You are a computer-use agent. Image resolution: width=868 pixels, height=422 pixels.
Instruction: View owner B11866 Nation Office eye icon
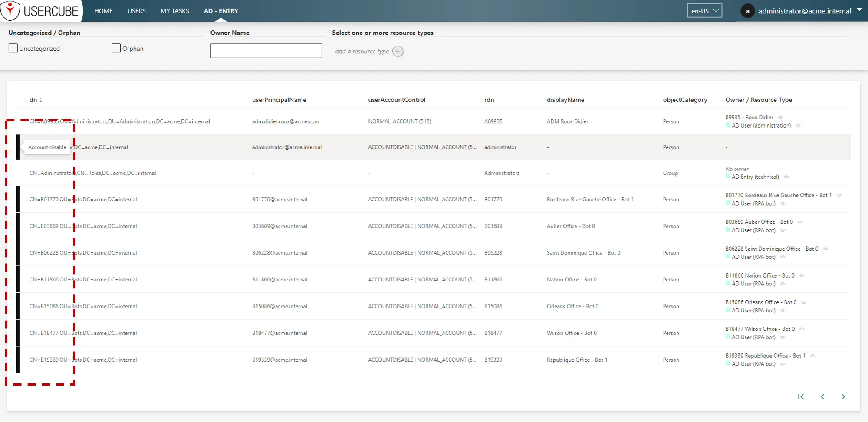(802, 276)
